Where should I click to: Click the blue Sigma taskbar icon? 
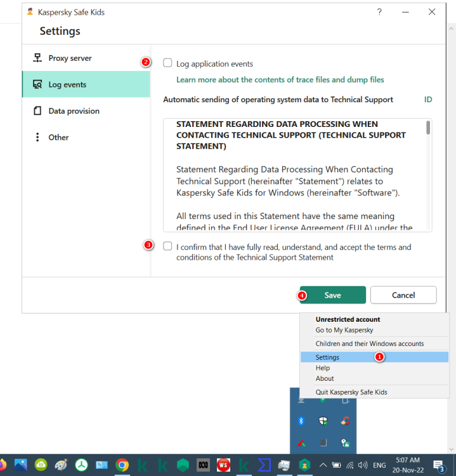pyautogui.click(x=264, y=465)
